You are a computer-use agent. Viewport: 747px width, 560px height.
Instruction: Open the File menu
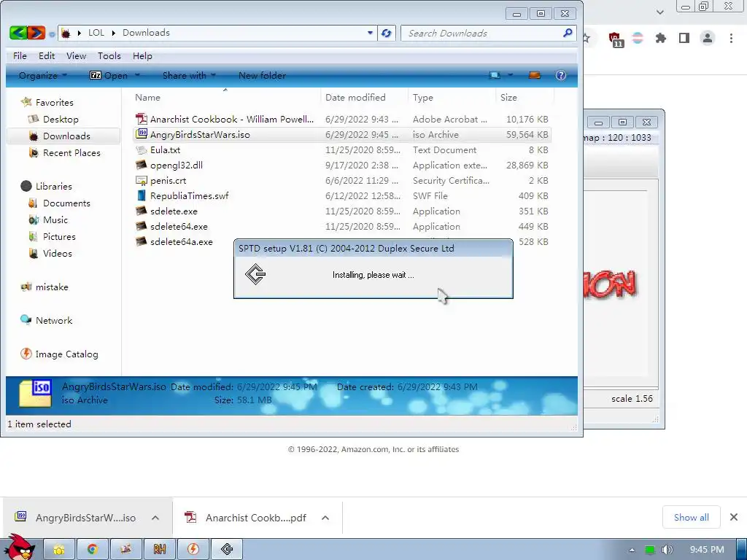pos(20,55)
